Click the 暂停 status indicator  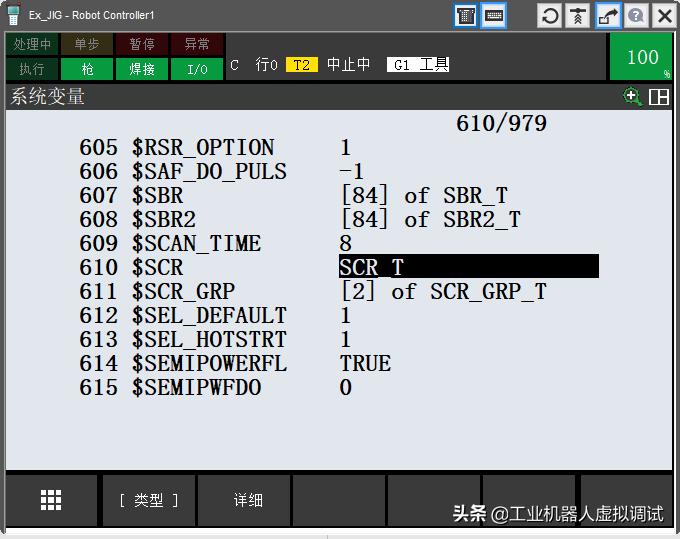142,44
